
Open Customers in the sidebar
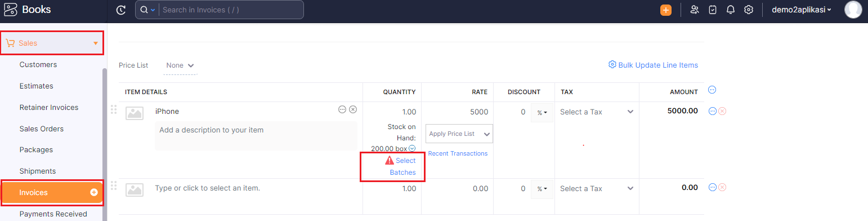coord(38,64)
